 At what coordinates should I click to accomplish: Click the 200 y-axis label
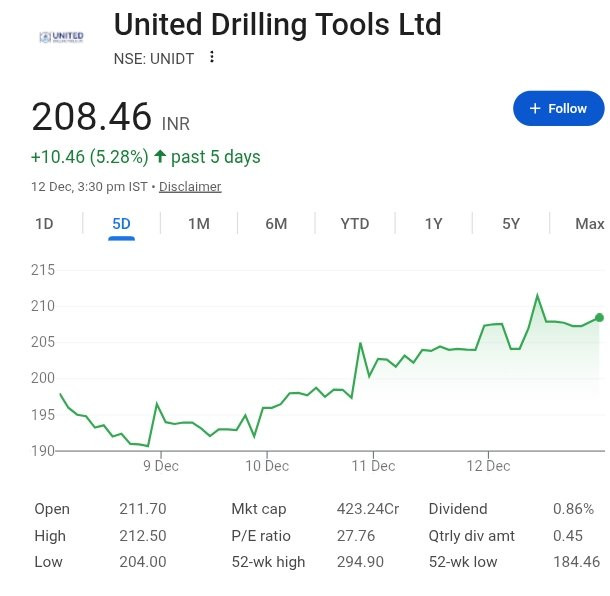click(x=43, y=378)
